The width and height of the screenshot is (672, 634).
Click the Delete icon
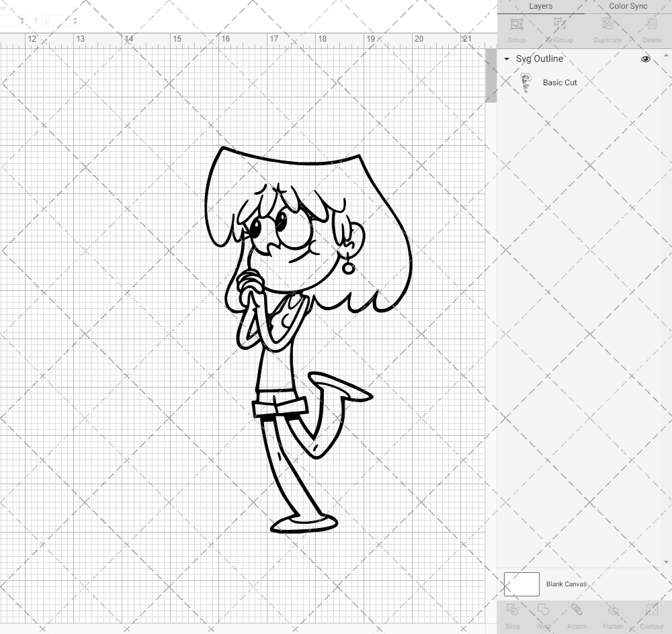point(650,24)
